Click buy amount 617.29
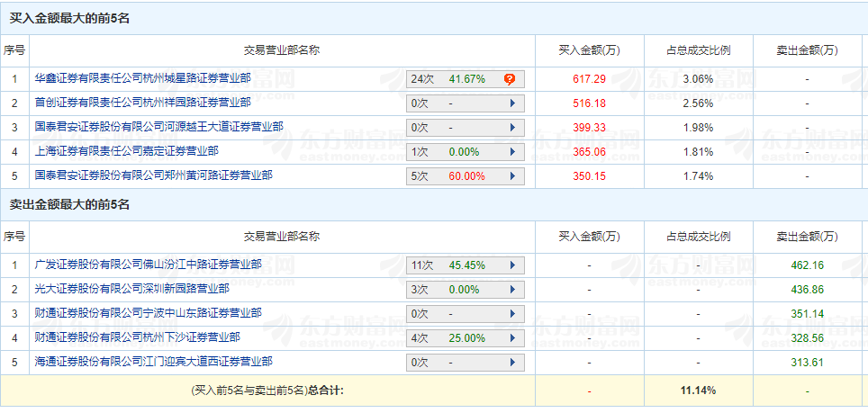The width and height of the screenshot is (868, 413). [x=589, y=79]
